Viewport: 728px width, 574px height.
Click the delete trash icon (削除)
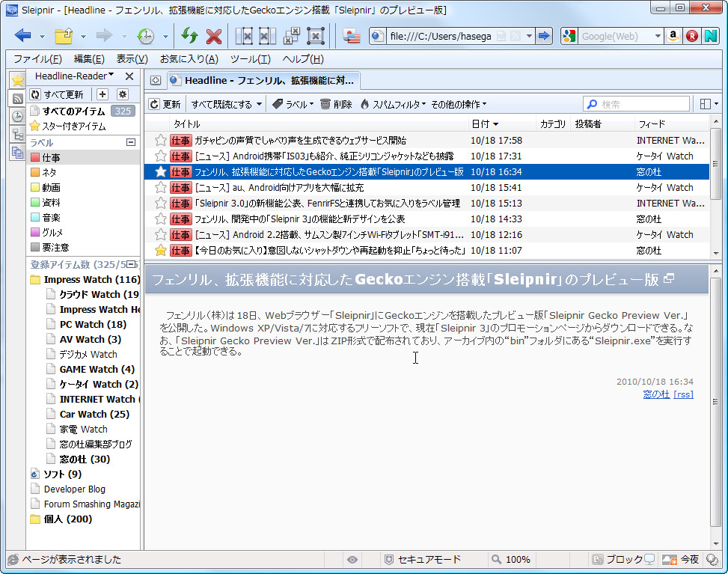click(337, 104)
